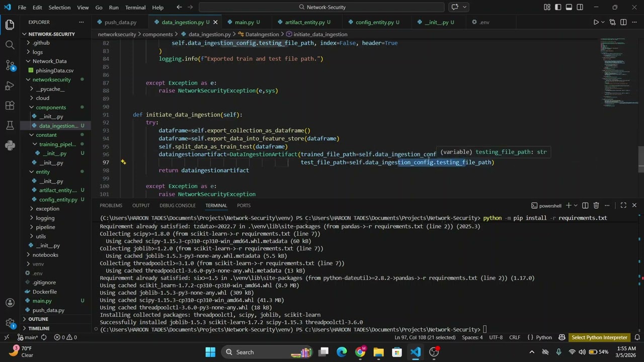Open the remote window indicator in status bar
644x362 pixels.
[7, 337]
